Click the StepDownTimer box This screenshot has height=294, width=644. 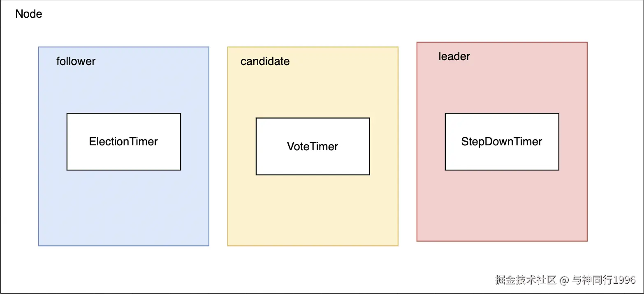pos(502,142)
